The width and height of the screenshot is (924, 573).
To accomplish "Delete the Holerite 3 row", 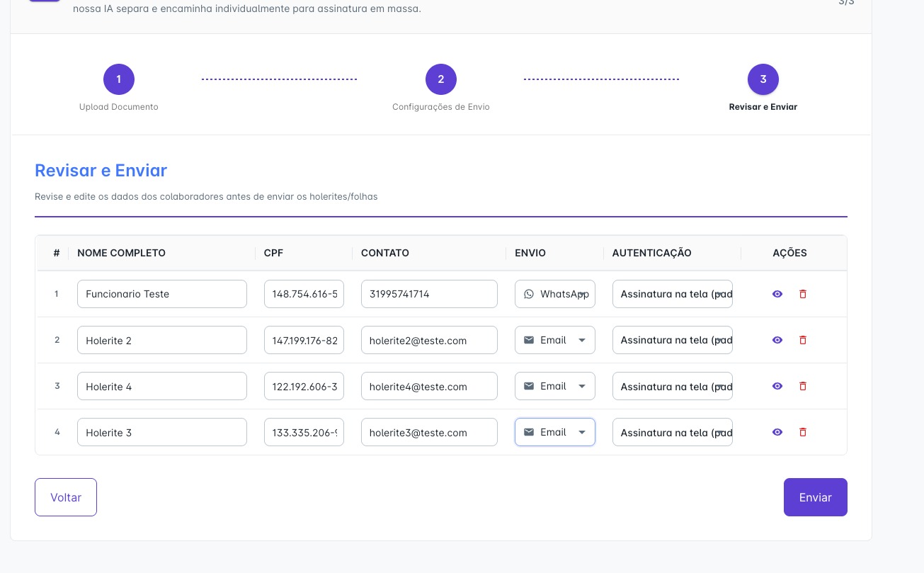I will [x=803, y=432].
